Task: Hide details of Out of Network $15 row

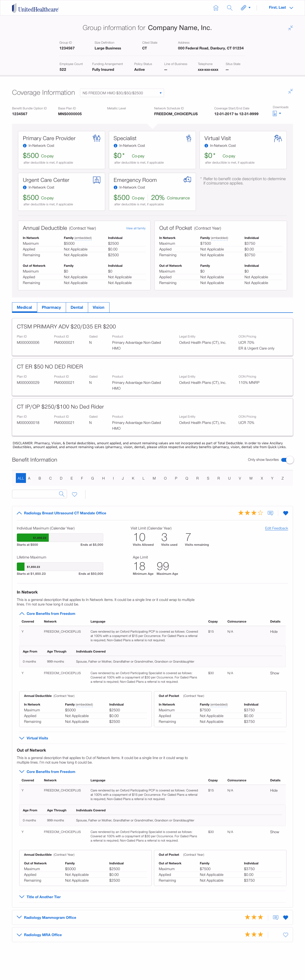Action: point(274,790)
